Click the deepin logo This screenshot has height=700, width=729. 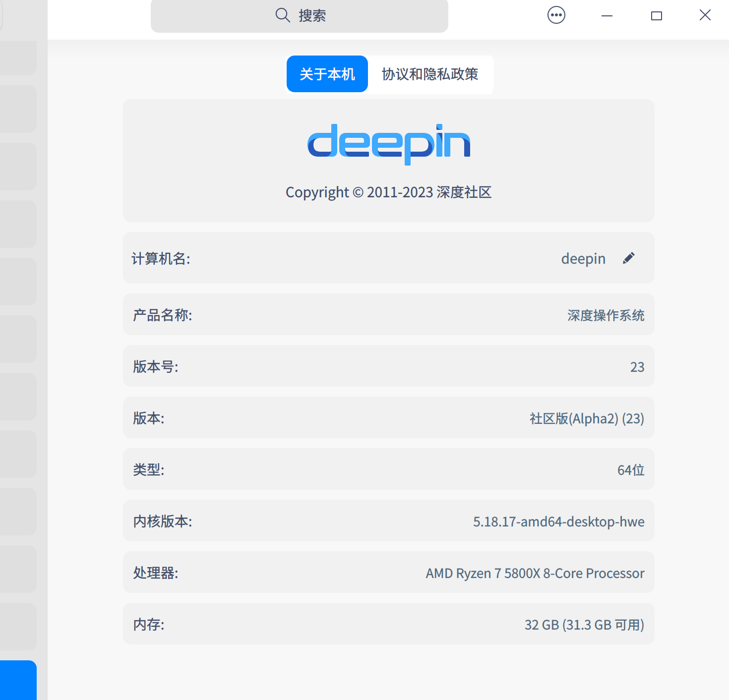coord(388,143)
